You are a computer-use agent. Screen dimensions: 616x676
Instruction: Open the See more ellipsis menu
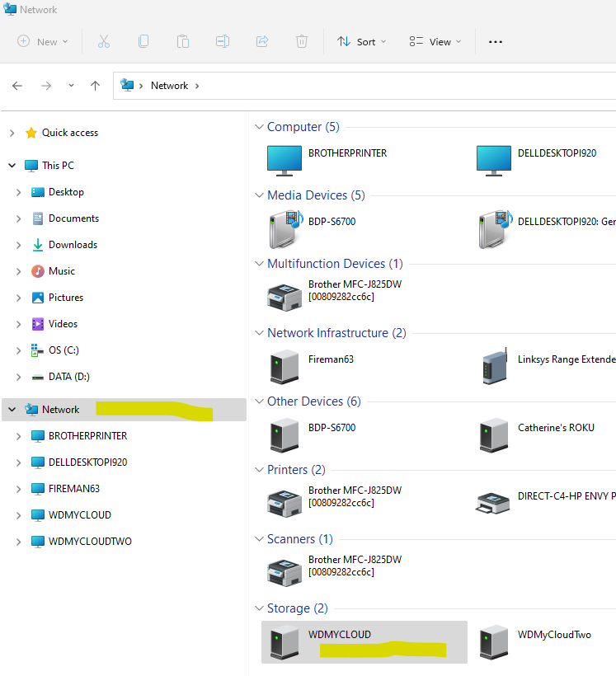(496, 42)
